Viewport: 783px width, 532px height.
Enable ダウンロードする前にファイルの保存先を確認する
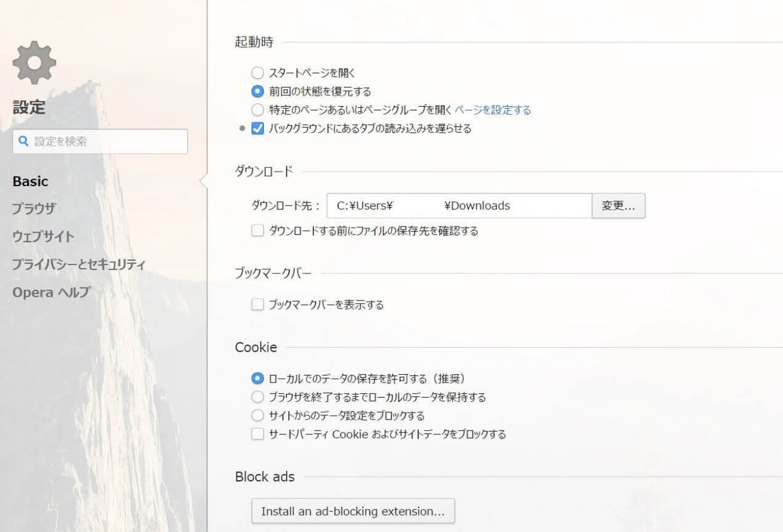click(x=258, y=230)
